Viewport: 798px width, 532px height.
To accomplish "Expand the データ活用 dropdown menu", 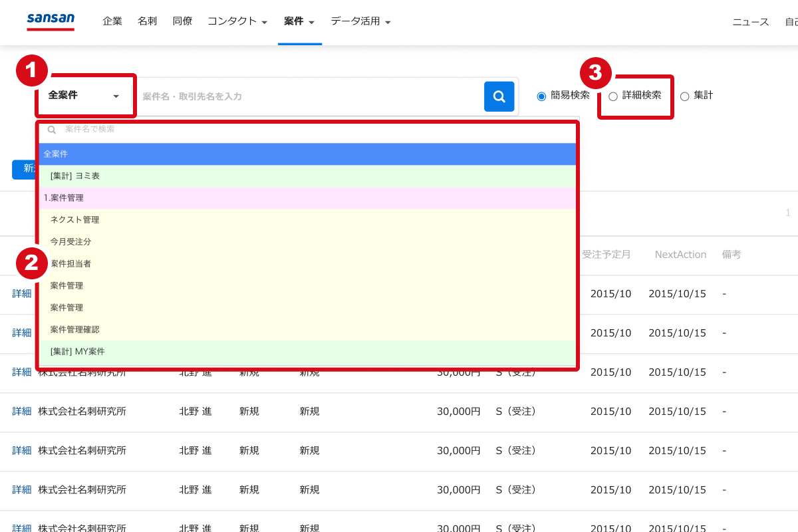I will (x=360, y=21).
